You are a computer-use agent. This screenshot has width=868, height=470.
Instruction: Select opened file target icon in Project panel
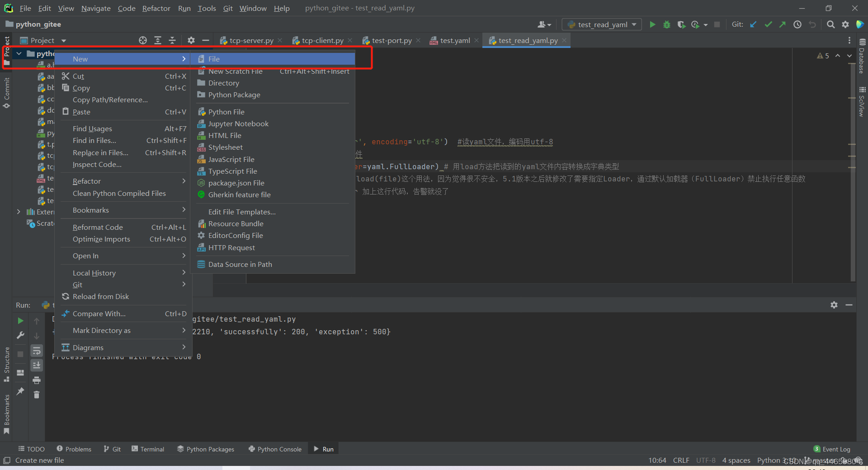pos(143,40)
